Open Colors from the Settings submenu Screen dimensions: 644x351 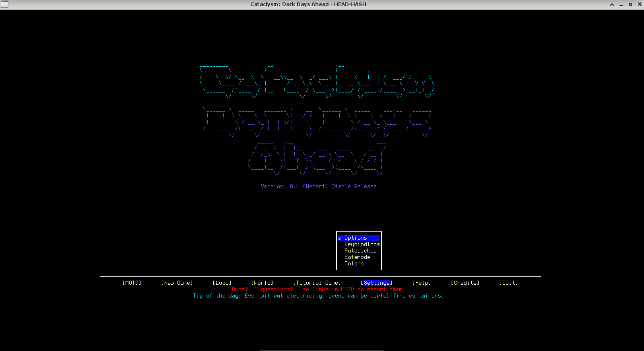tap(354, 264)
